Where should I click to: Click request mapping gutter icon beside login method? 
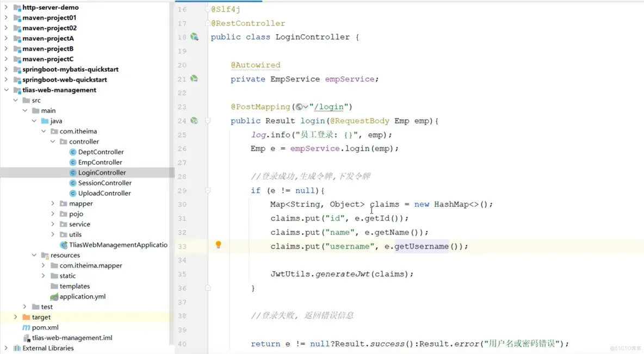[194, 121]
